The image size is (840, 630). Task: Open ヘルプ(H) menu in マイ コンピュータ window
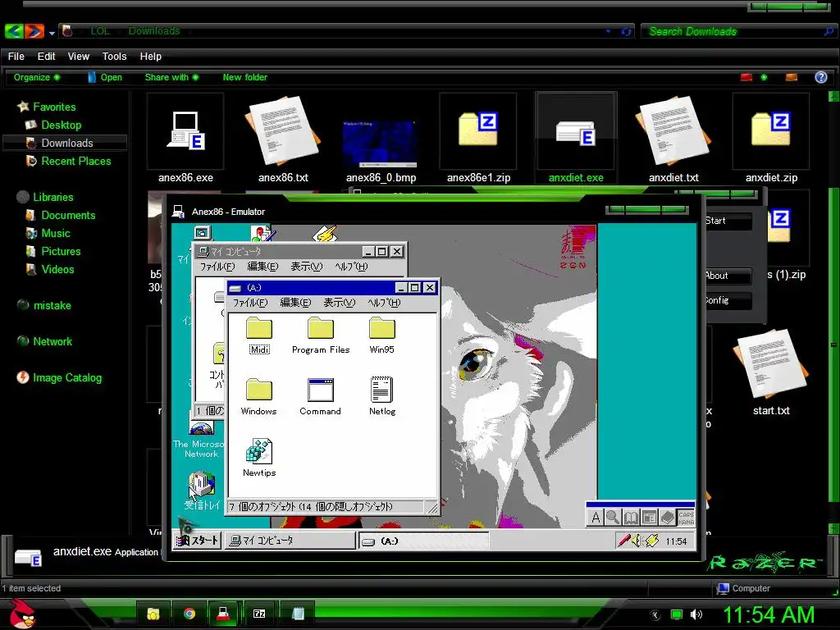pos(351,267)
